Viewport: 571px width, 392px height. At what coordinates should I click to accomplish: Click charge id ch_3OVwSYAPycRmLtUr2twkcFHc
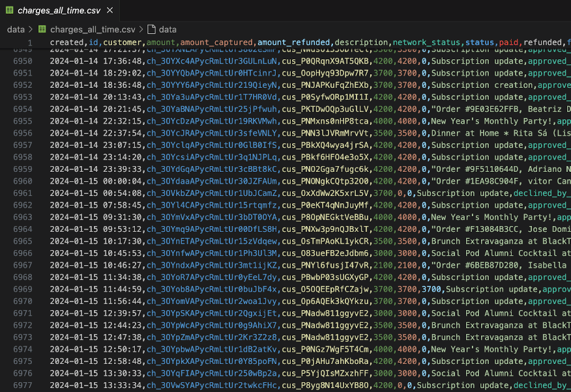click(x=212, y=385)
